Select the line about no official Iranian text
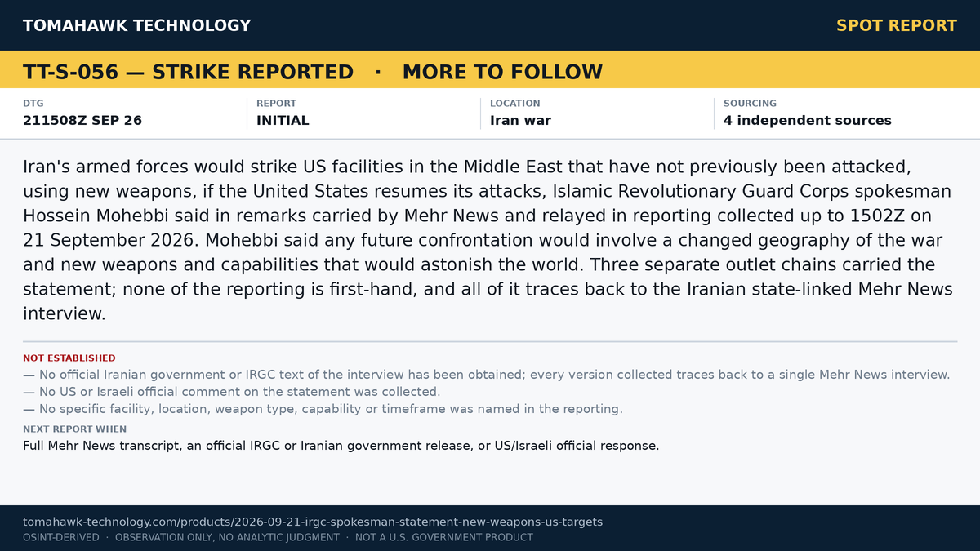This screenshot has height=551, width=980. tap(487, 375)
